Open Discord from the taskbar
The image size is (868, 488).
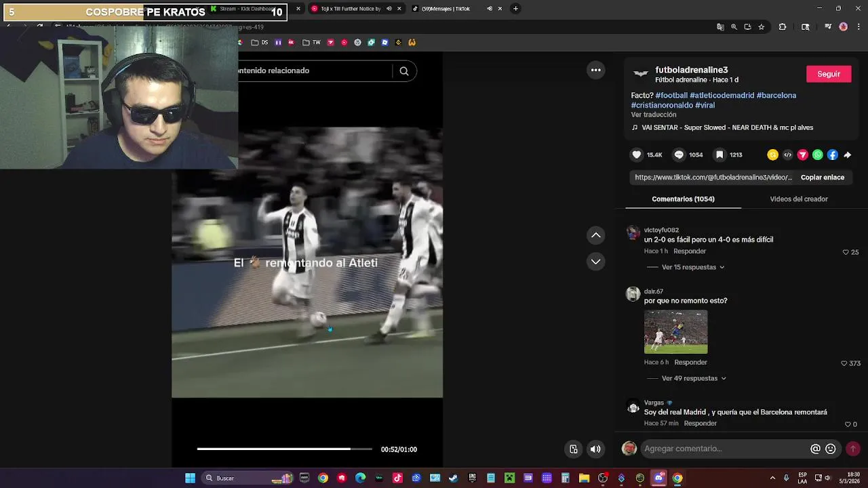point(658,479)
